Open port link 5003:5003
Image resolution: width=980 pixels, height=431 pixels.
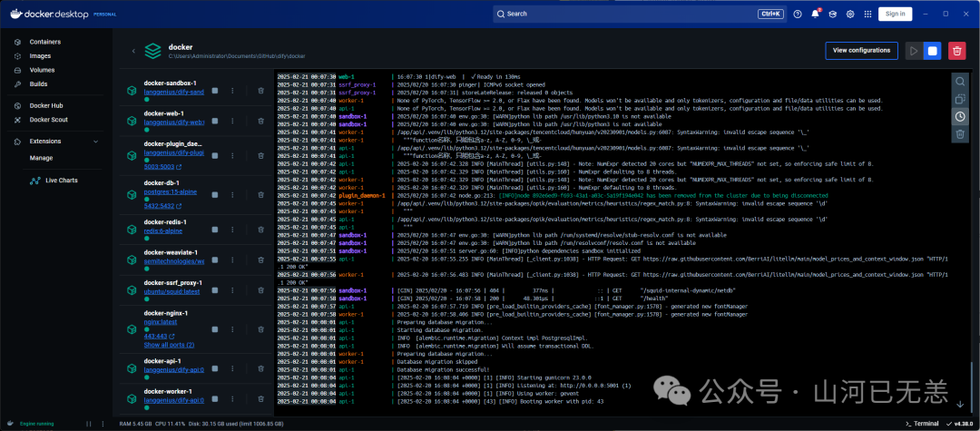[x=162, y=167]
